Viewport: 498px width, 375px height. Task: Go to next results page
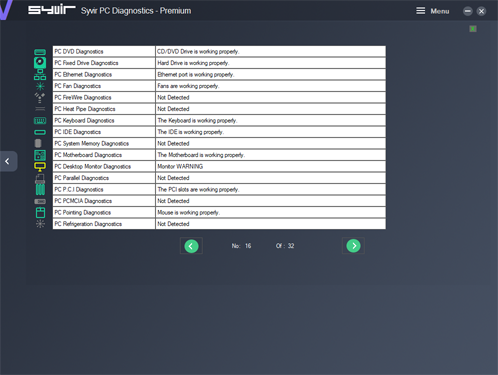pos(353,246)
